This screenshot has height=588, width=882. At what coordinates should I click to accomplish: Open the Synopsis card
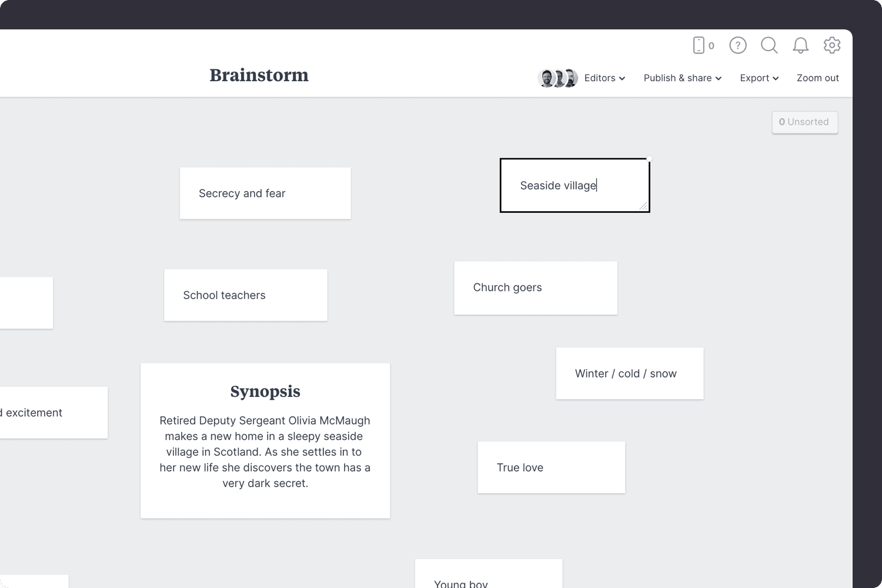point(265,440)
